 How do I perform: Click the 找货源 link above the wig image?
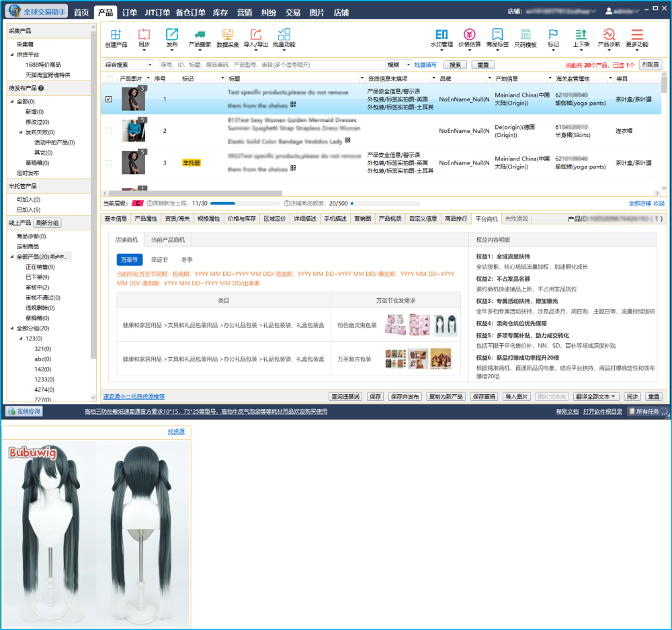[176, 432]
